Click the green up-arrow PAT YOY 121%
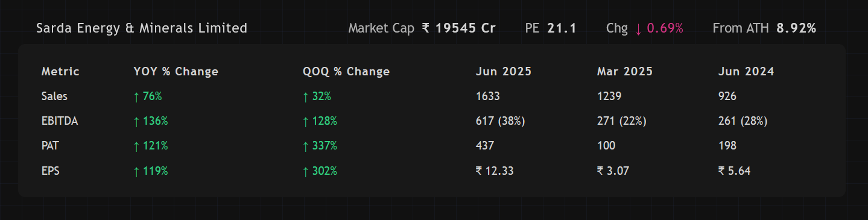The height and width of the screenshot is (220, 868). 151,146
